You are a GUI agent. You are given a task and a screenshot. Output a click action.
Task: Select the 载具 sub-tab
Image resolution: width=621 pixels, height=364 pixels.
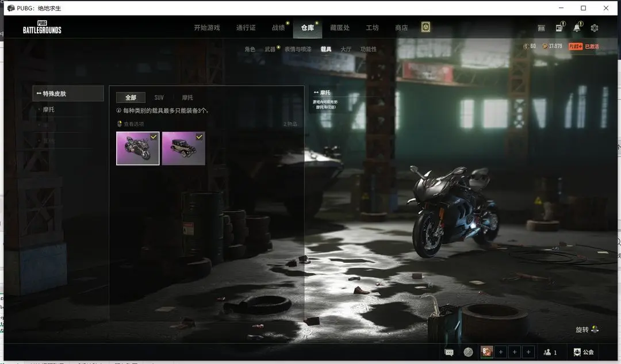tap(326, 49)
